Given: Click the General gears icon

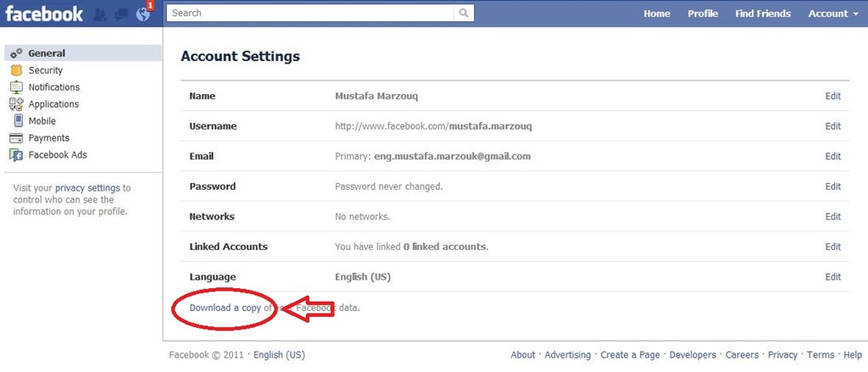Looking at the screenshot, I should (17, 53).
